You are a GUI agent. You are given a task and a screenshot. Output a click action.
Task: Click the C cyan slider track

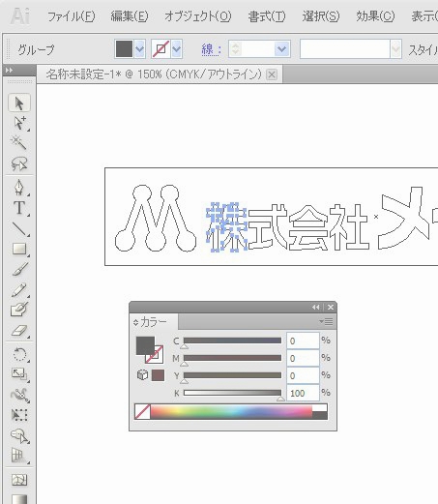pos(232,341)
